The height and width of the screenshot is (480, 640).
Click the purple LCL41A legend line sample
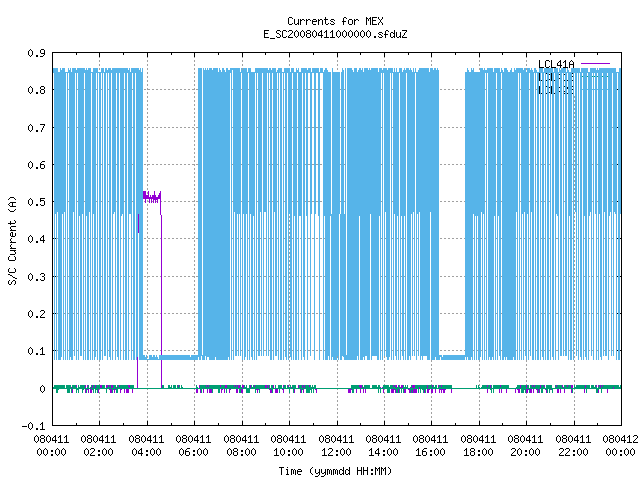pos(595,64)
